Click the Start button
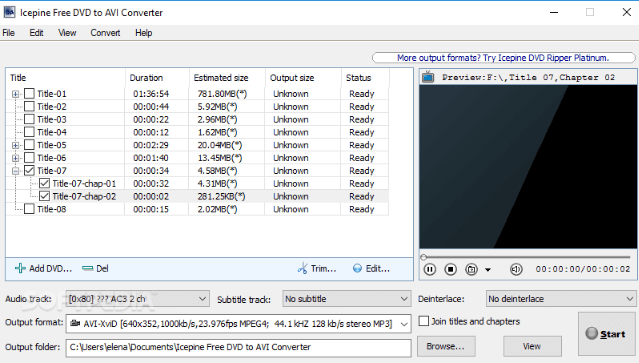The width and height of the screenshot is (639, 363). point(607,334)
